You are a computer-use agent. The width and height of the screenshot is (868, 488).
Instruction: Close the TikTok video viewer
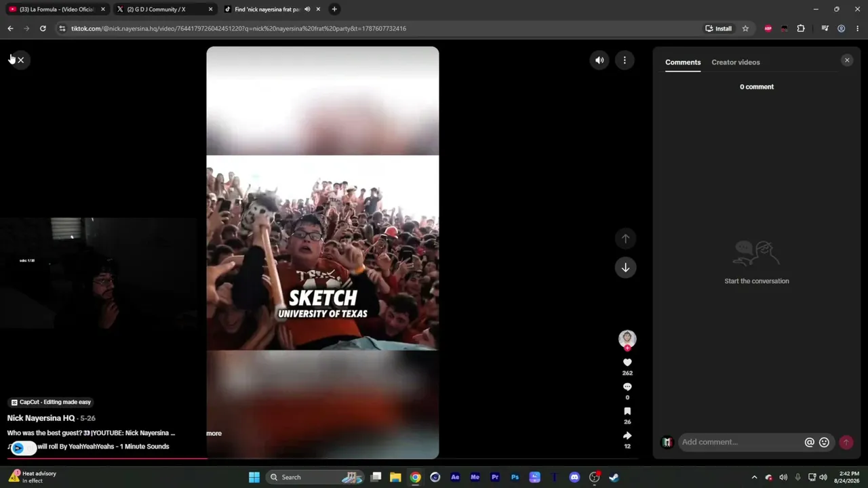[20, 60]
